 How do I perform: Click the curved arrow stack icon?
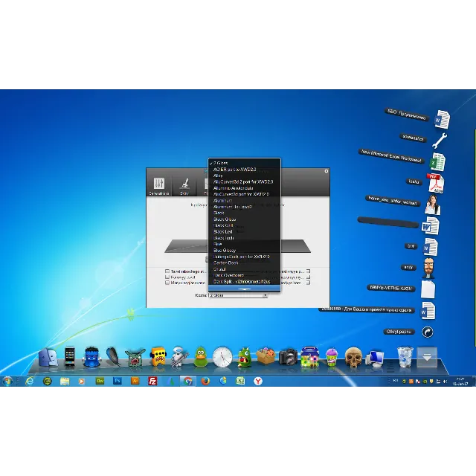tap(428, 332)
